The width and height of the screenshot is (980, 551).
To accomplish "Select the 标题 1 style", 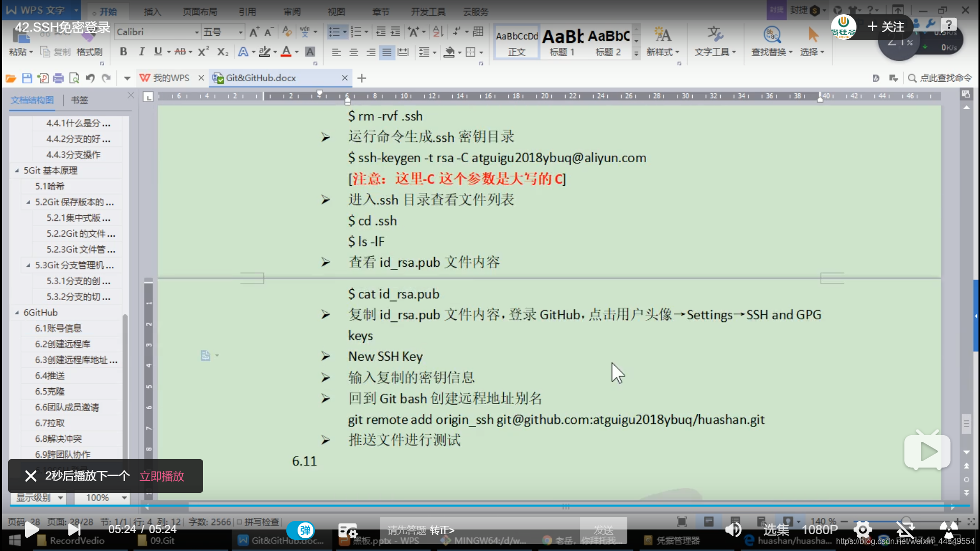I will click(x=562, y=42).
